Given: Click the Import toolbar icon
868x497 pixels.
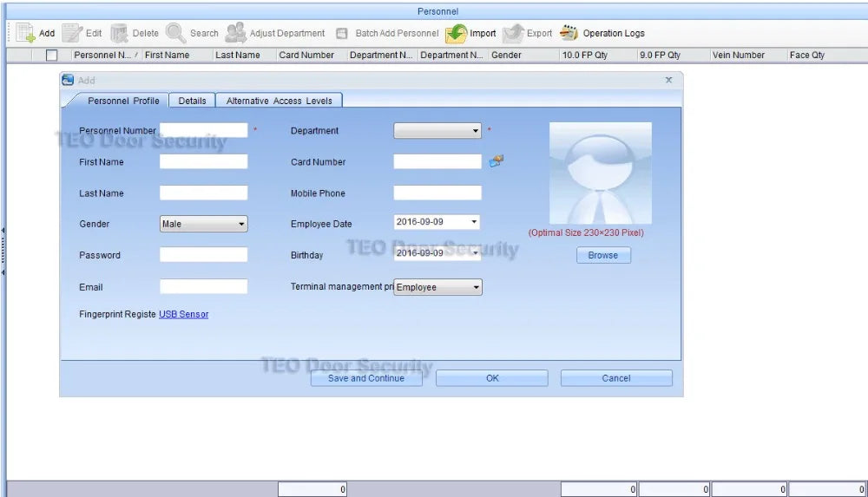Looking at the screenshot, I should pos(457,34).
